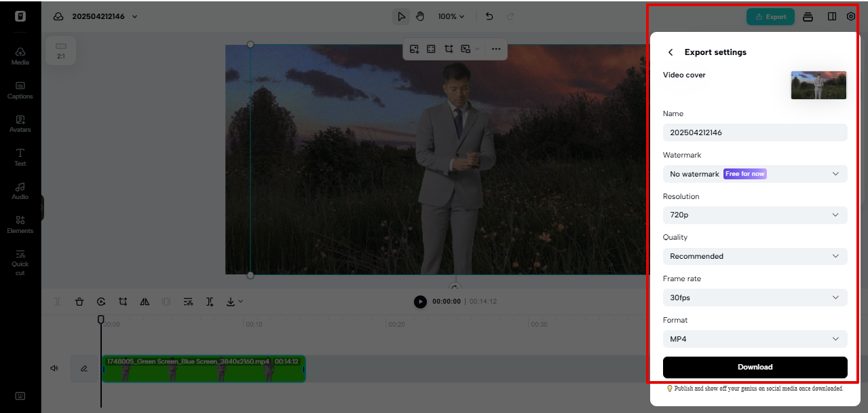Viewport: 868px width, 413px height.
Task: Toggle preview playback with the play button
Action: 419,302
